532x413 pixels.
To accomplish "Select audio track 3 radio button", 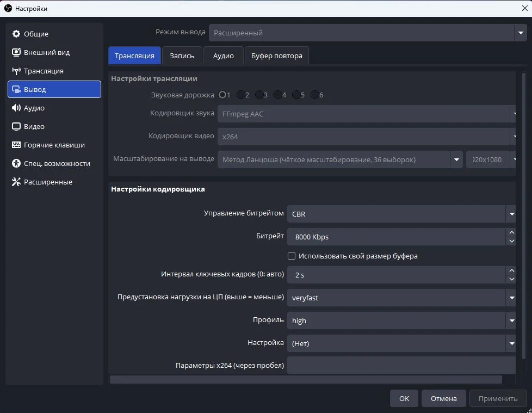I will coord(259,95).
